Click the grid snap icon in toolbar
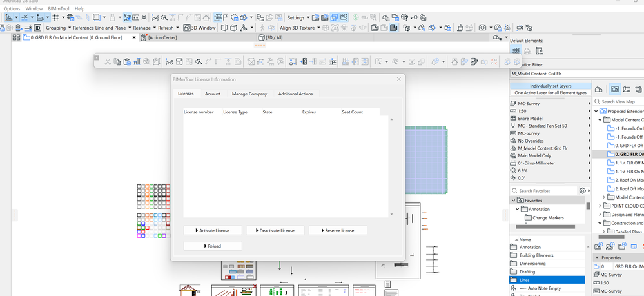Viewport: 644px width, 296px height. click(55, 17)
